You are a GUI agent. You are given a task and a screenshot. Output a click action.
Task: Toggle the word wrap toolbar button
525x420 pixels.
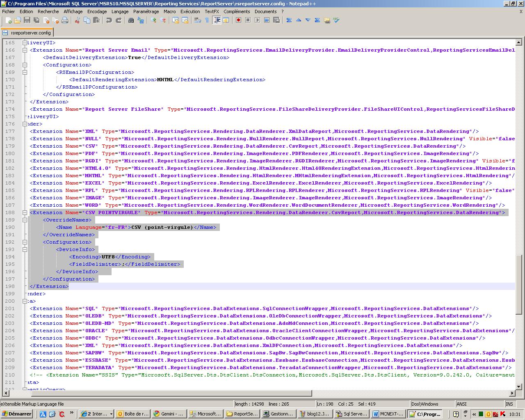[197, 20]
